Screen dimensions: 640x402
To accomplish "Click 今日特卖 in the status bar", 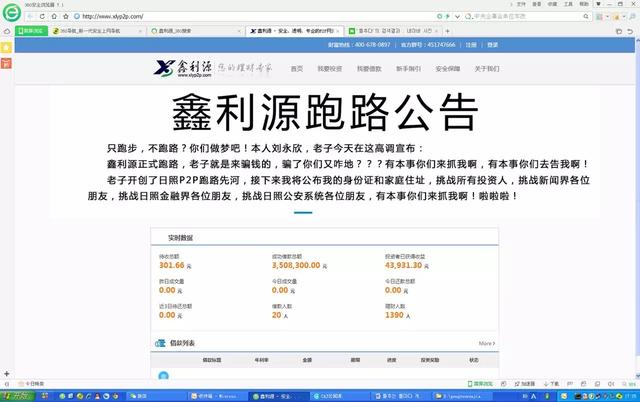I will [32, 384].
